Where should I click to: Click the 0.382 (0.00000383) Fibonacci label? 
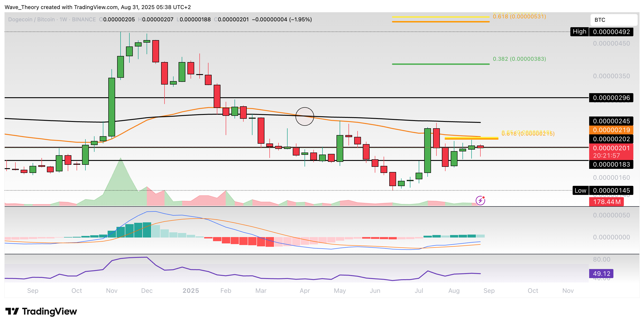point(519,59)
